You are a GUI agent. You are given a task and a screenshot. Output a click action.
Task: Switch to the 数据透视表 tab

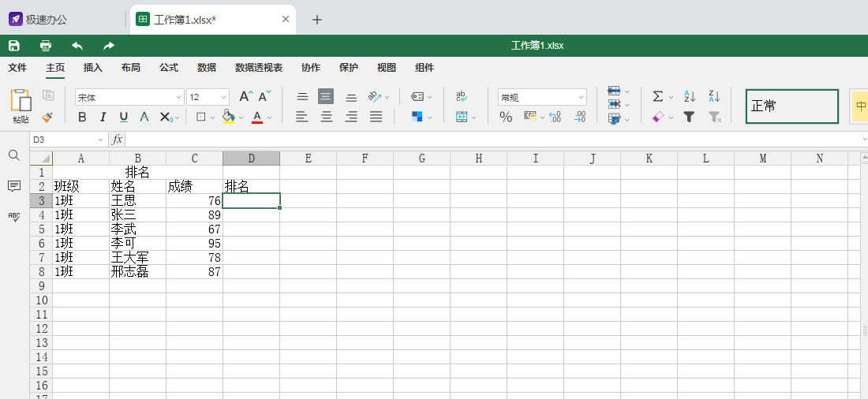(259, 68)
